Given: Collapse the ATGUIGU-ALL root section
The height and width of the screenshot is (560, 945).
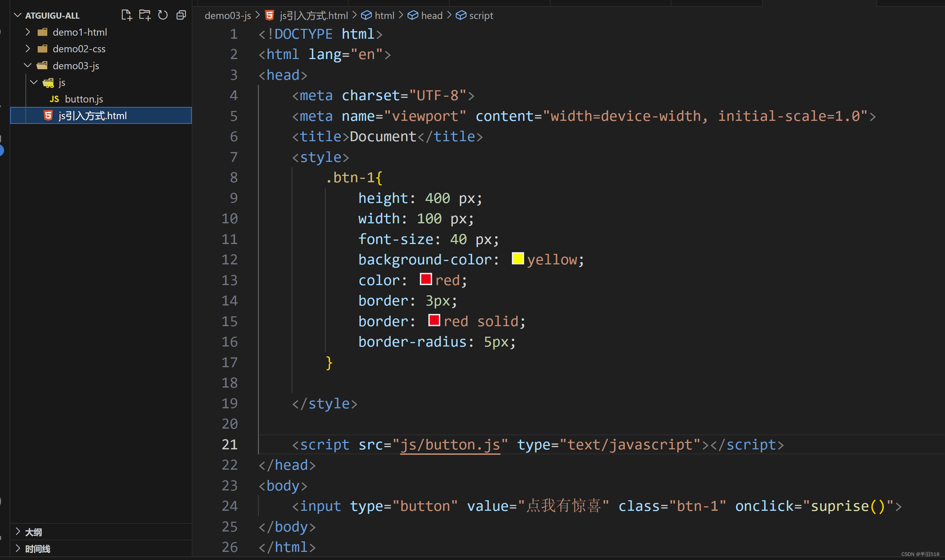Looking at the screenshot, I should (x=17, y=15).
